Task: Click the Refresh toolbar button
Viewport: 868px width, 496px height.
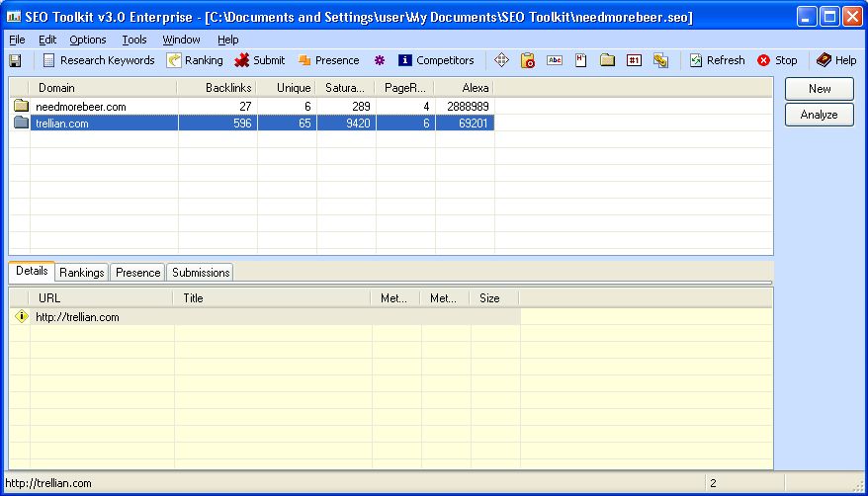Action: pyautogui.click(x=717, y=60)
